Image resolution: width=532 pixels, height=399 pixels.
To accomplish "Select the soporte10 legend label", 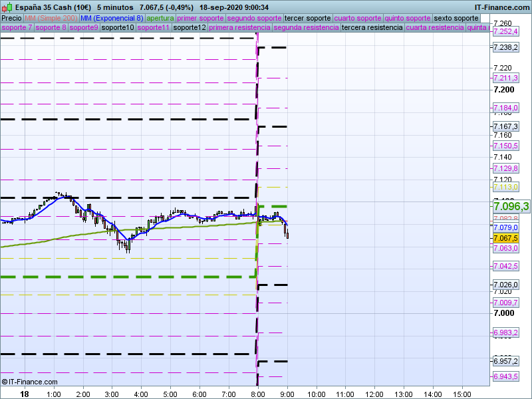I will (118, 28).
